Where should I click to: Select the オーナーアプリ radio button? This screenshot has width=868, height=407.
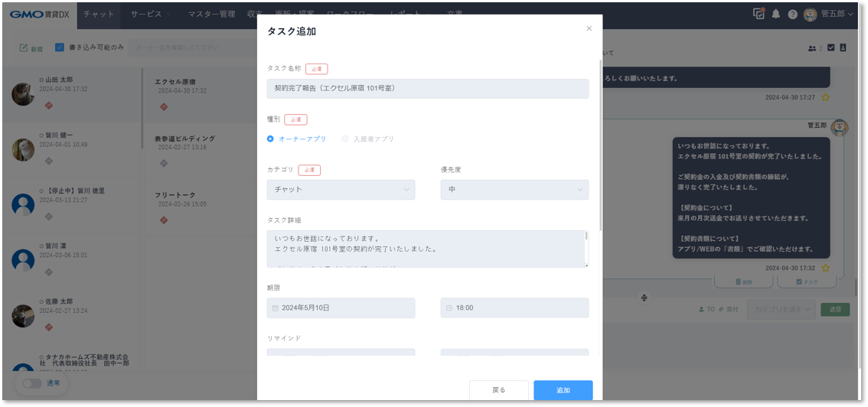[270, 138]
